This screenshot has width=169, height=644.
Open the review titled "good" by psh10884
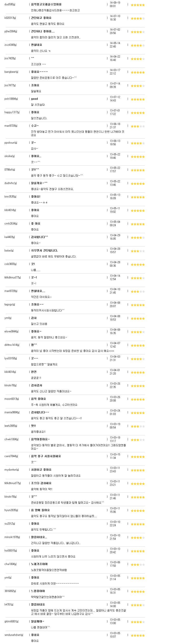[x=34, y=99]
